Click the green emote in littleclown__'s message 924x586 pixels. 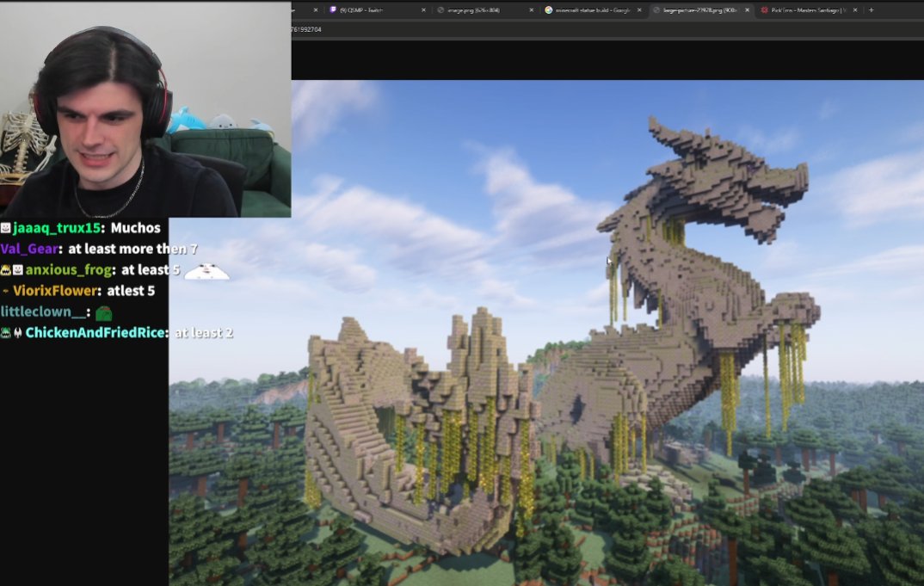tap(104, 313)
